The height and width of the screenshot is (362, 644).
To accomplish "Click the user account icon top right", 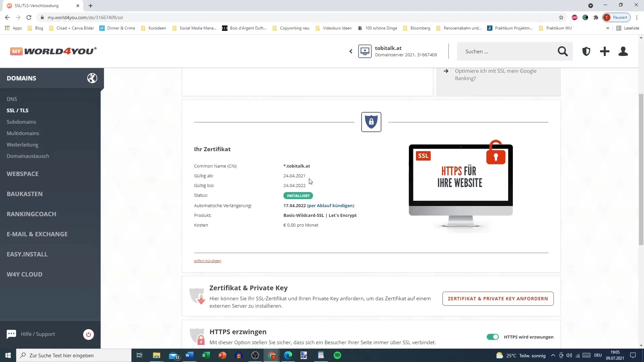I will tap(623, 51).
